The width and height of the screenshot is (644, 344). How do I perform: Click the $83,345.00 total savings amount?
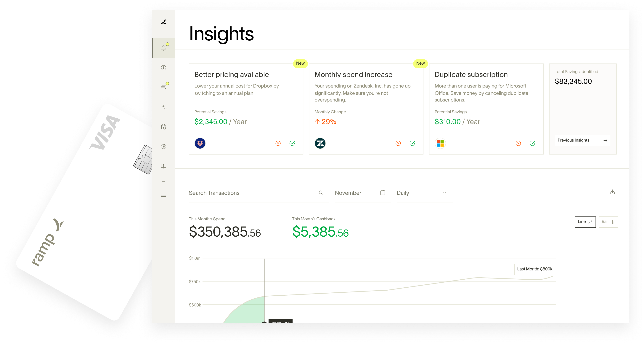click(573, 81)
